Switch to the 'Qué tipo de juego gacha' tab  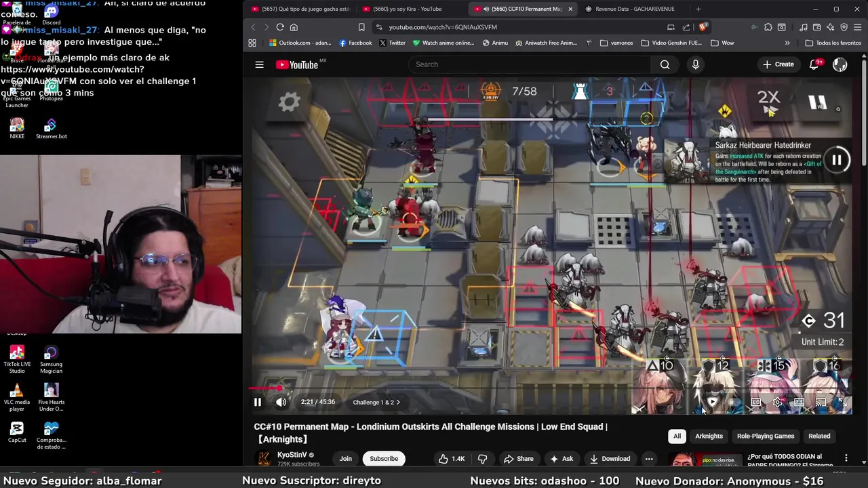pyautogui.click(x=300, y=9)
